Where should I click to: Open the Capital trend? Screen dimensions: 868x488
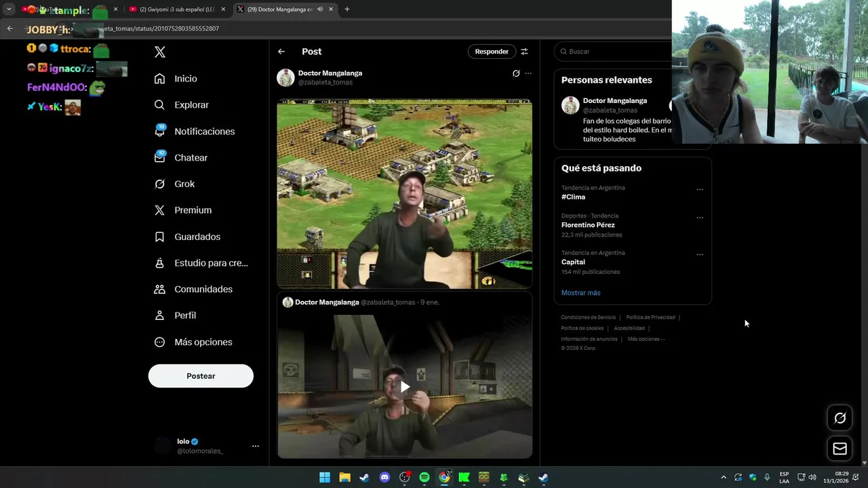coord(573,262)
